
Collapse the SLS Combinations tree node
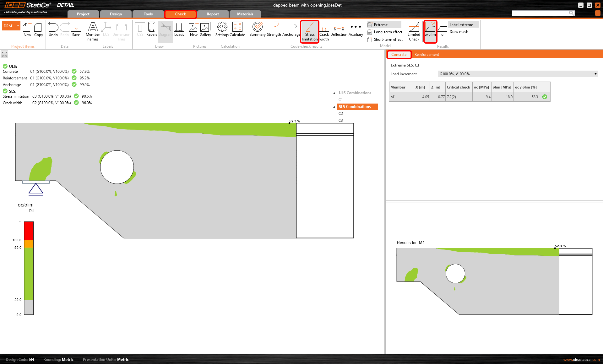(334, 107)
